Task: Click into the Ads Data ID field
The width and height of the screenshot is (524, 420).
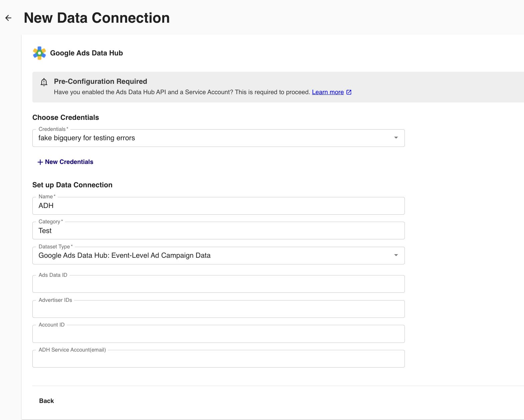Action: 218,284
